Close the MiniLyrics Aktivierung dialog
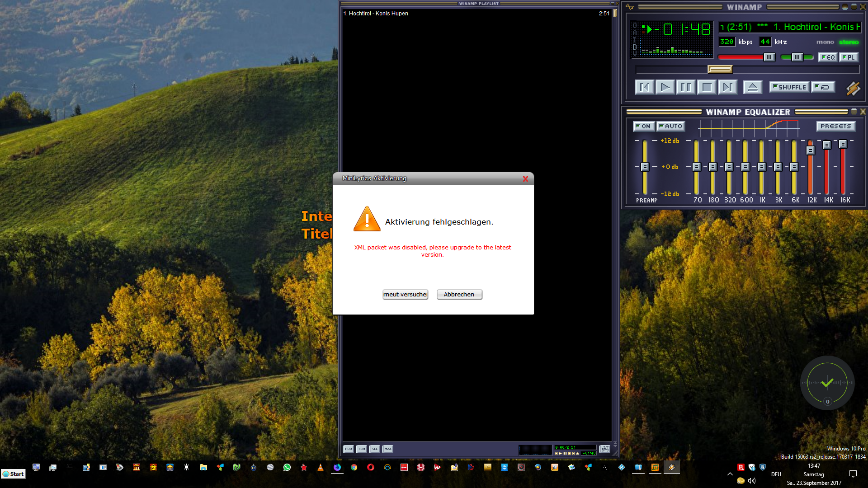868x488 pixels. click(x=525, y=179)
